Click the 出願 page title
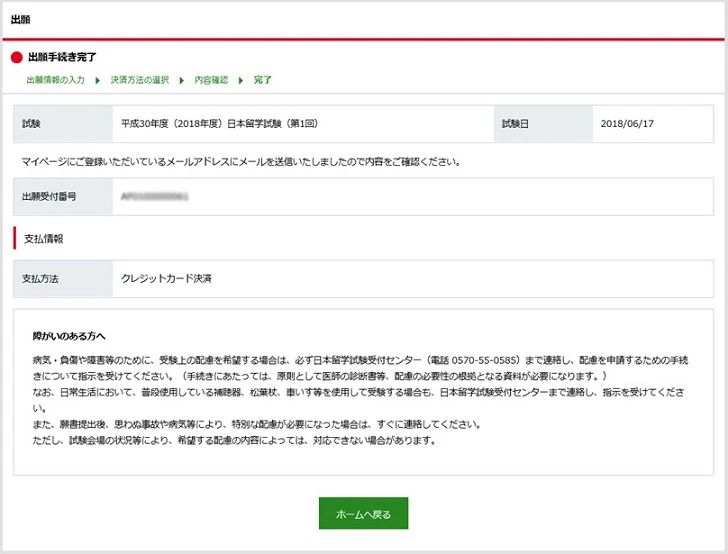The height and width of the screenshot is (554, 728). 20,20
